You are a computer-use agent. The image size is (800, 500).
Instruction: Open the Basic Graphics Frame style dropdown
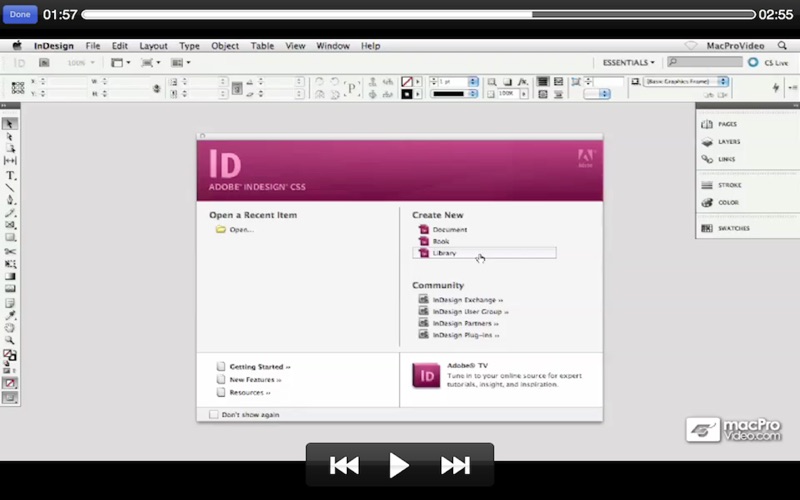coord(686,82)
